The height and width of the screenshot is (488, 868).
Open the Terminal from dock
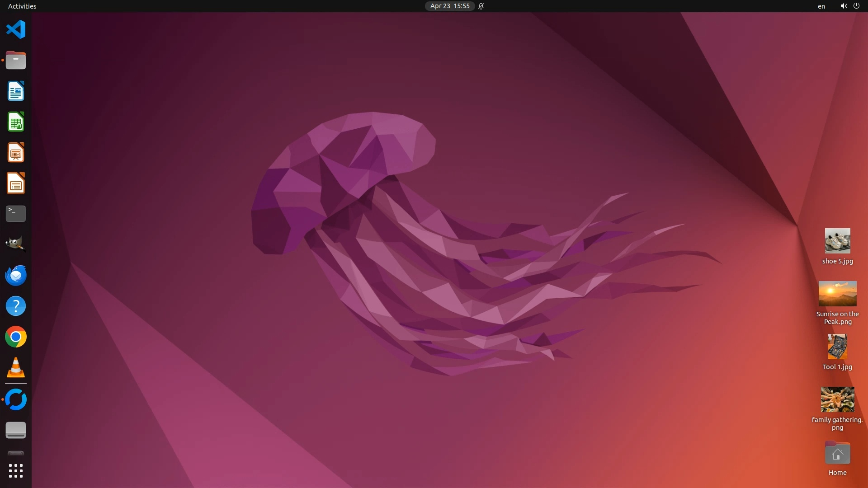point(16,214)
